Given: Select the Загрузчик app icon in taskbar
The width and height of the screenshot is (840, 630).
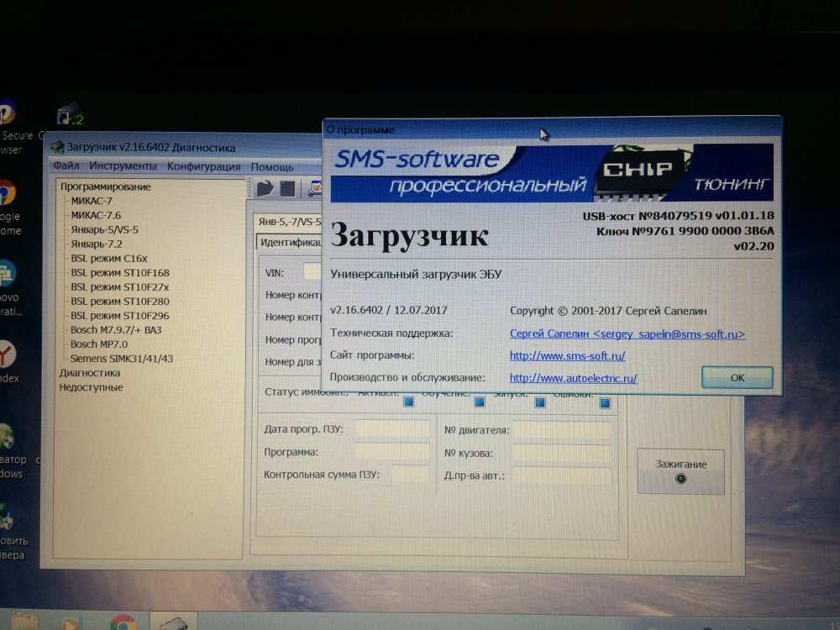Looking at the screenshot, I should [x=173, y=623].
